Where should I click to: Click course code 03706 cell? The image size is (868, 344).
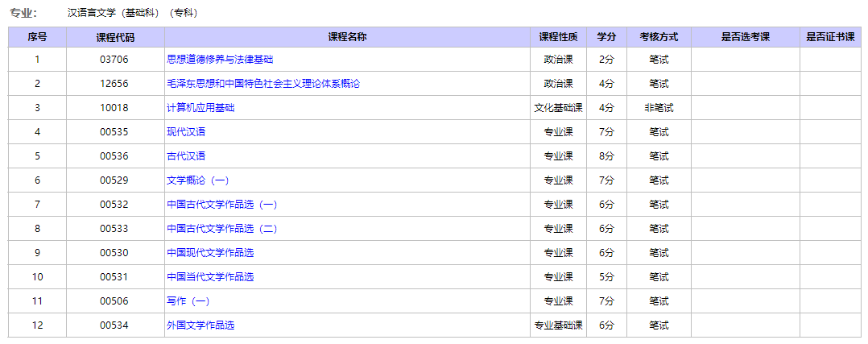pos(114,60)
